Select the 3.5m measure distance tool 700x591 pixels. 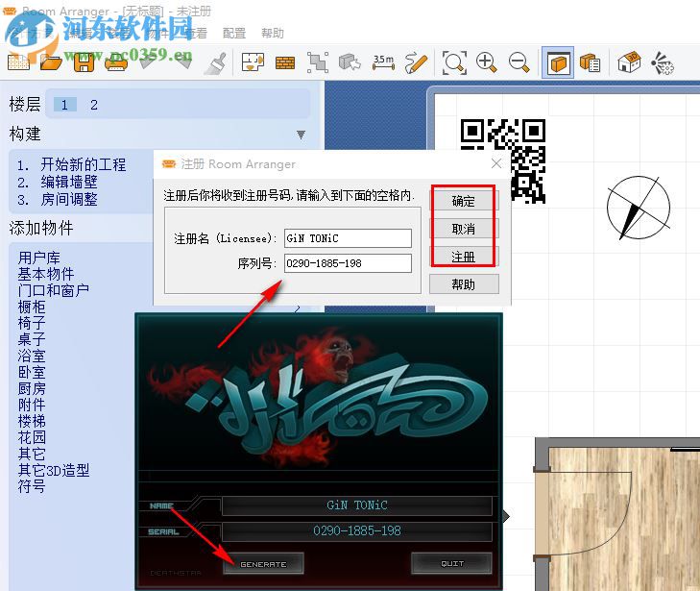(x=384, y=62)
